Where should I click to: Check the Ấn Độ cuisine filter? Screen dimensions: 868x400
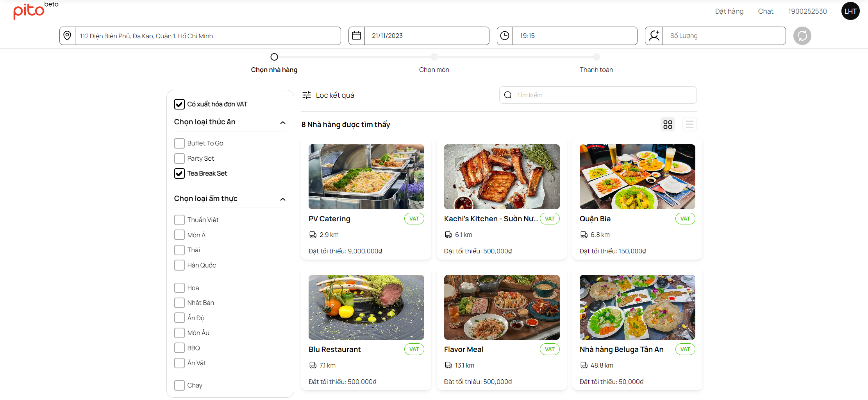(179, 318)
